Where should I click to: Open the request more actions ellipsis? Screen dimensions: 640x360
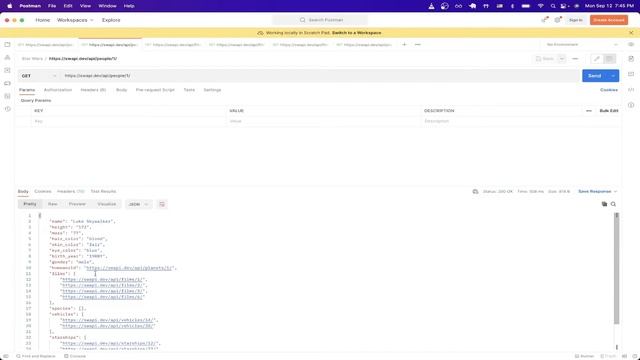click(575, 59)
